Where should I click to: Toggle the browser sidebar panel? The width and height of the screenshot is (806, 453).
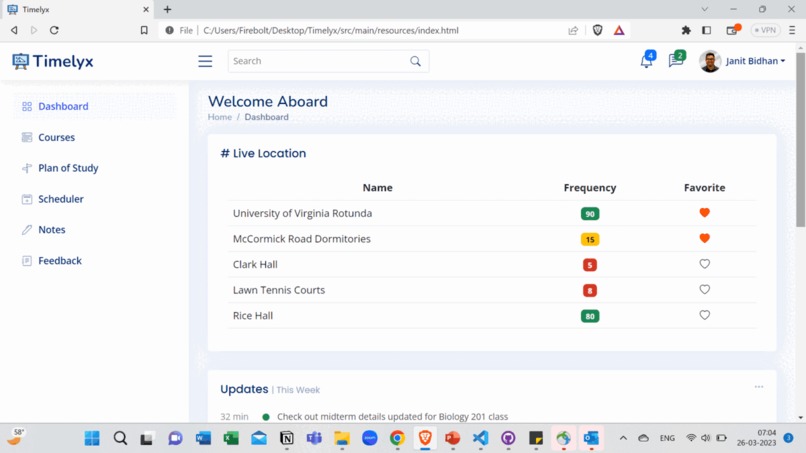[707, 30]
